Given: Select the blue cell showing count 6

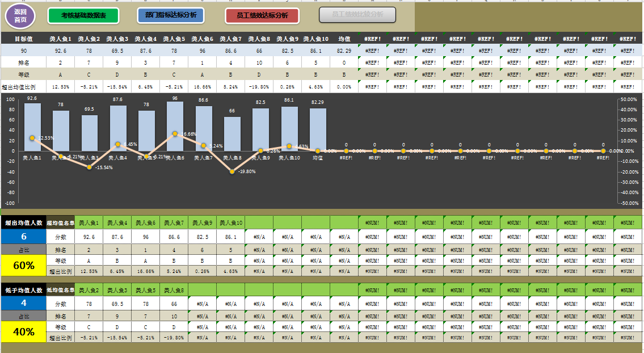Looking at the screenshot, I should (x=24, y=236).
